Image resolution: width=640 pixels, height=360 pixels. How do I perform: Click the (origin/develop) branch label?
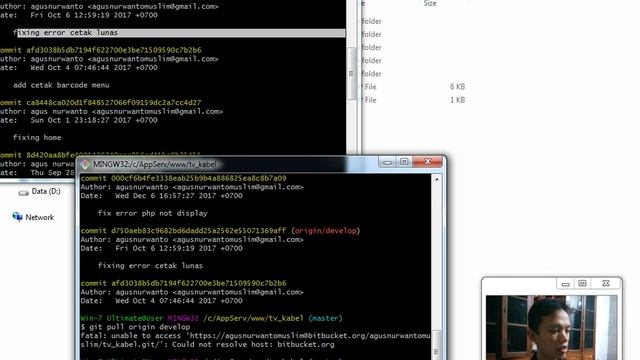(x=325, y=231)
